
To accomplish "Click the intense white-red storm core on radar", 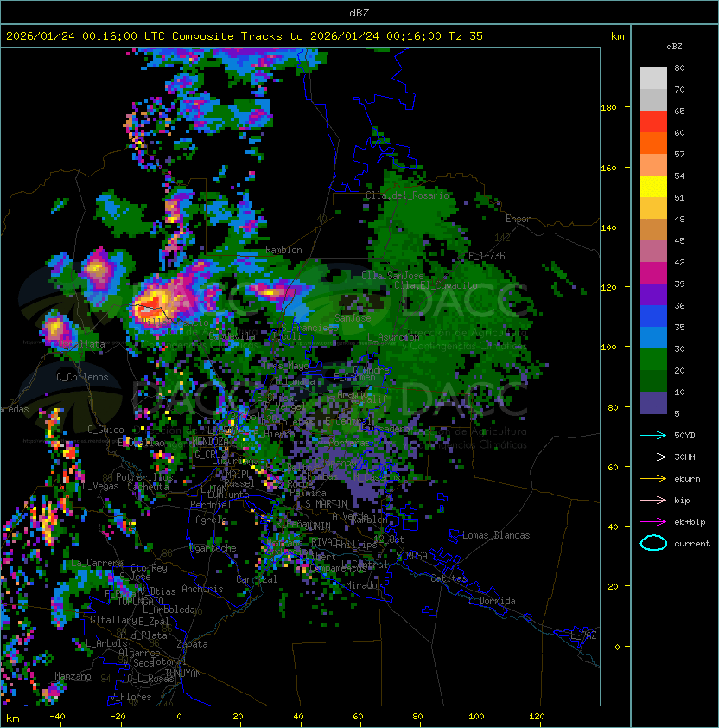I will 146,309.
